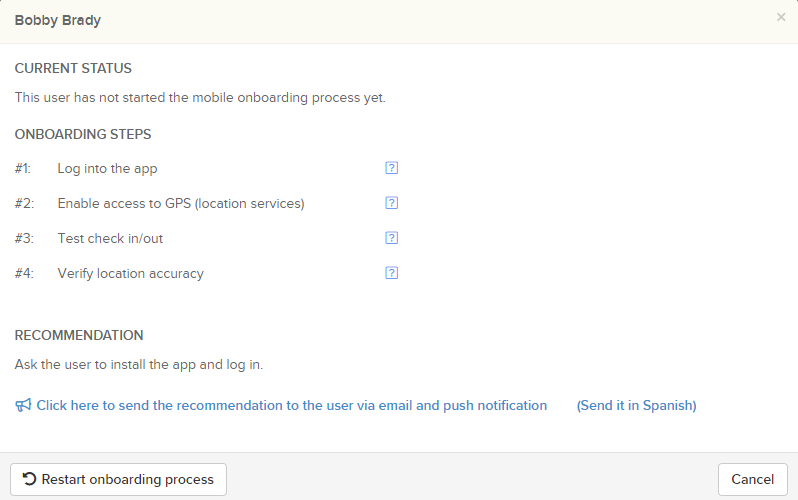Image resolution: width=798 pixels, height=500 pixels.
Task: Click the circular arrow restart icon
Action: (x=29, y=479)
